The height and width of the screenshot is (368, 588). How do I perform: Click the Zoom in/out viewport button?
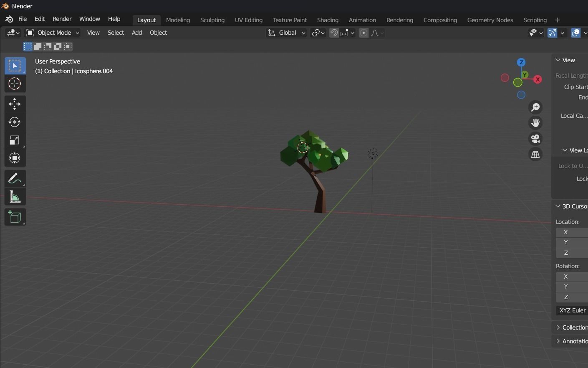[535, 107]
